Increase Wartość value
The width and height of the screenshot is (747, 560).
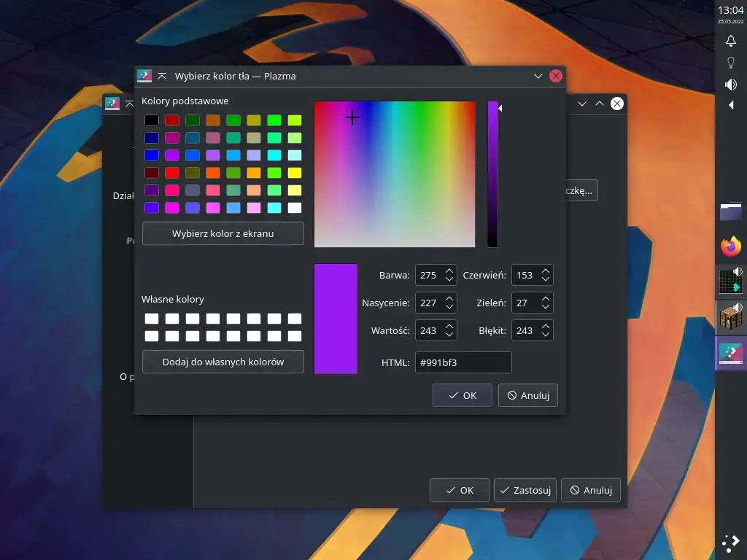[449, 326]
